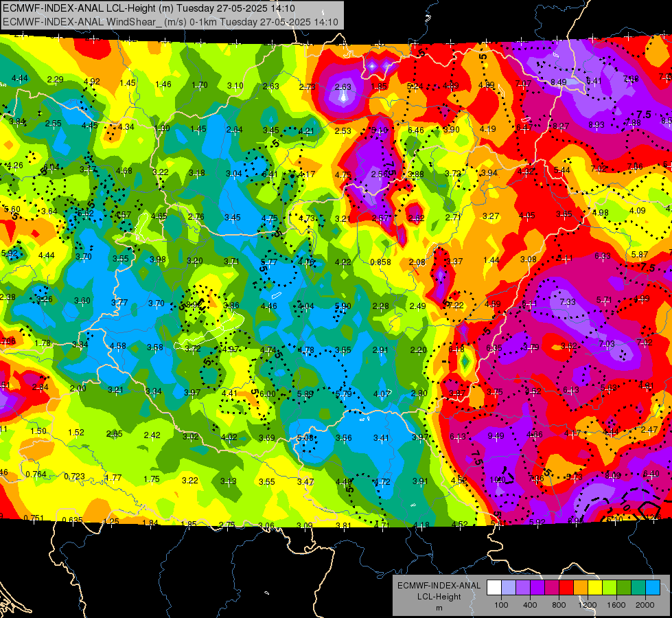Click the value 0.635 at the map edge

72,520
